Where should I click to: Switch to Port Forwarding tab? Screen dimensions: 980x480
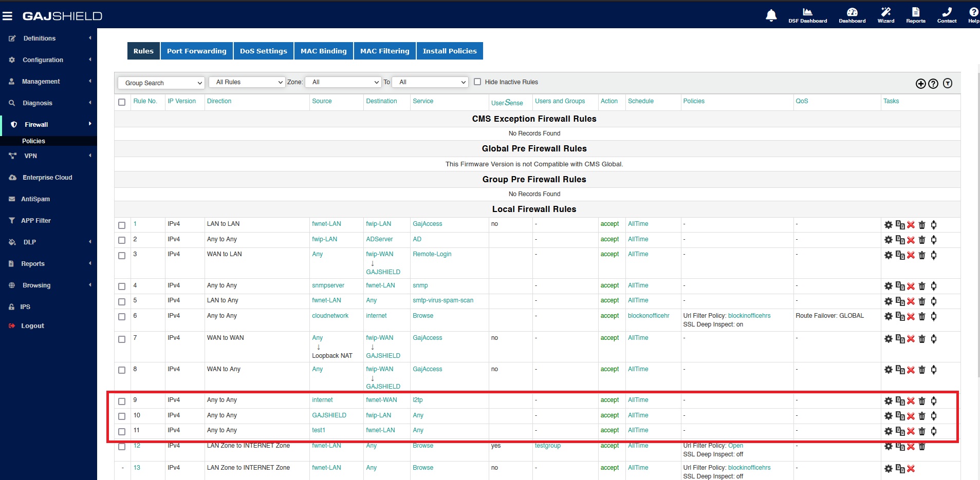point(196,51)
